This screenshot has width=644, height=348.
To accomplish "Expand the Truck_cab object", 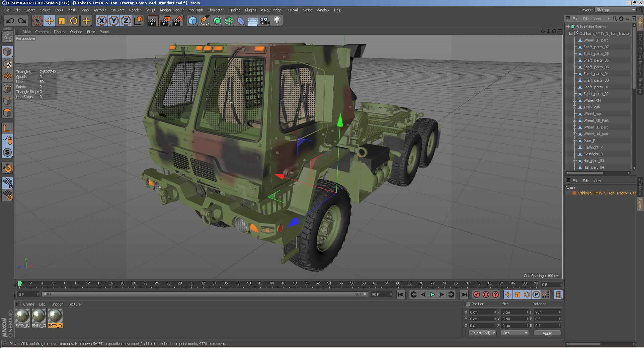I will (x=575, y=107).
